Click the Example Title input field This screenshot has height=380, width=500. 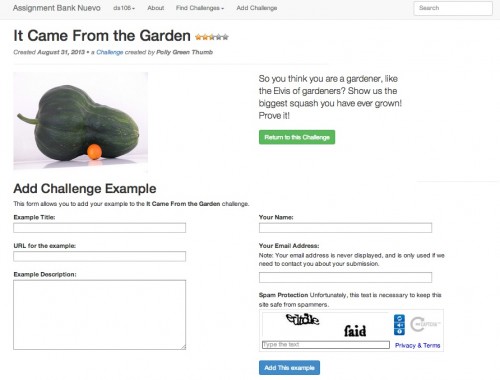point(100,228)
